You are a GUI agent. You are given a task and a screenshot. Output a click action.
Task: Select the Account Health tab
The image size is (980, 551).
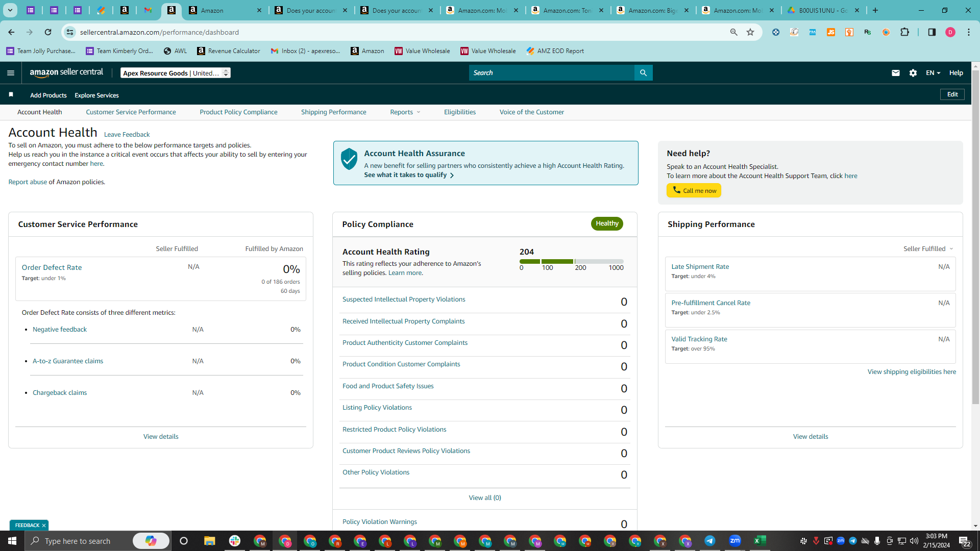(39, 112)
